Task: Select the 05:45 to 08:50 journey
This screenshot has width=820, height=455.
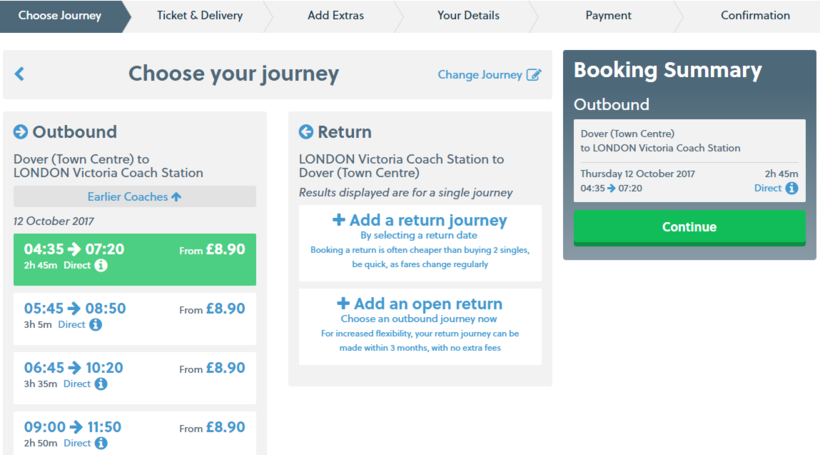Action: [134, 316]
